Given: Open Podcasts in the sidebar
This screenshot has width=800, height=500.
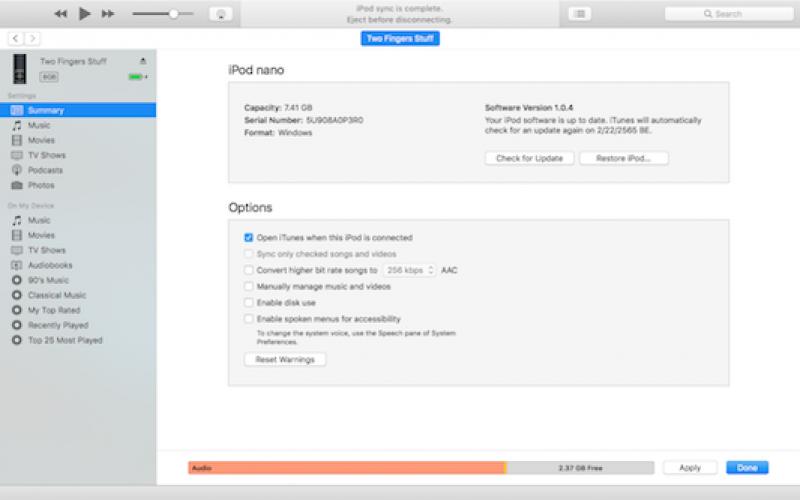Looking at the screenshot, I should click(78, 170).
